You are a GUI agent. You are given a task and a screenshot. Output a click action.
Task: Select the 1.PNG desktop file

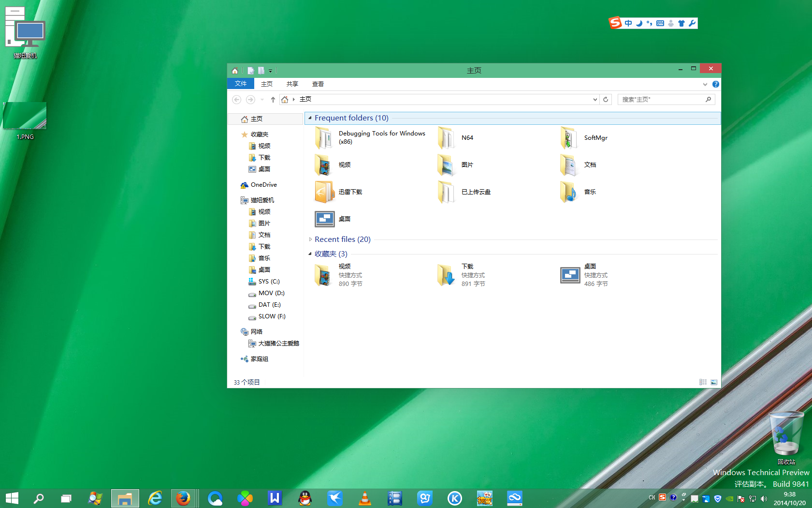tap(25, 121)
